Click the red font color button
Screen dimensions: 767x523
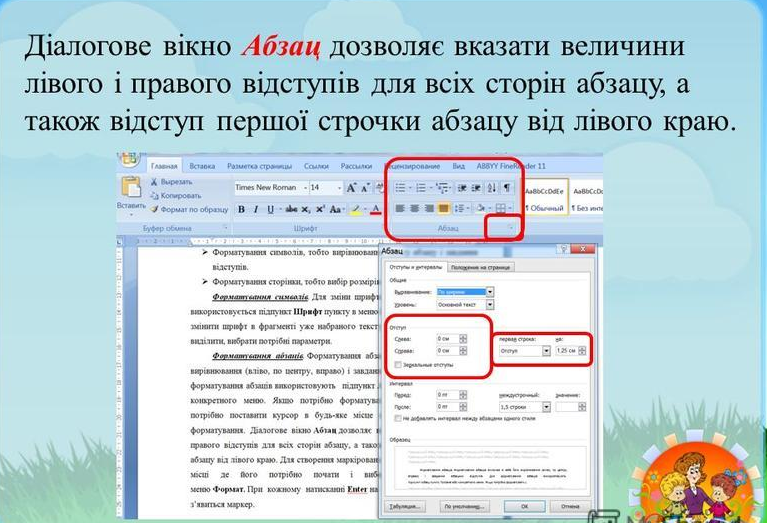click(375, 209)
